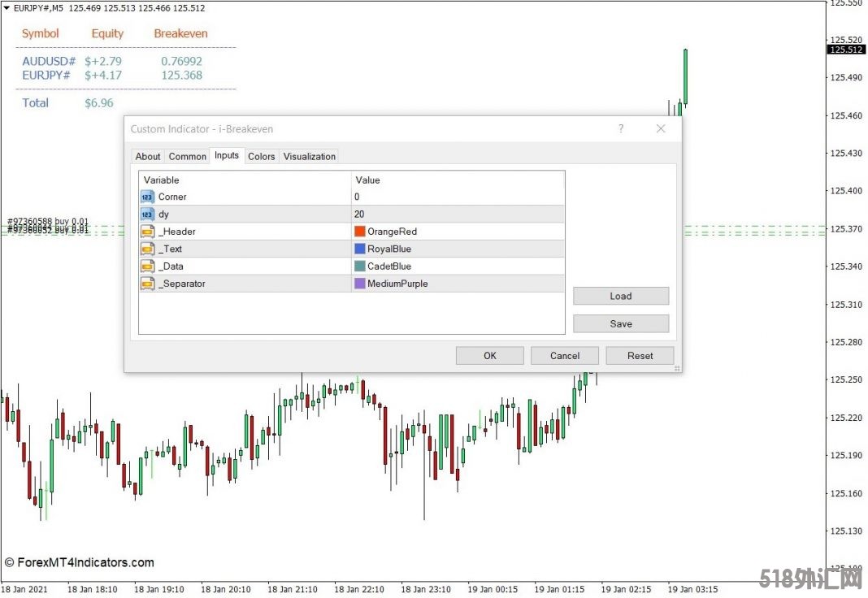
Task: Click the dy variable integer icon
Action: tap(147, 214)
